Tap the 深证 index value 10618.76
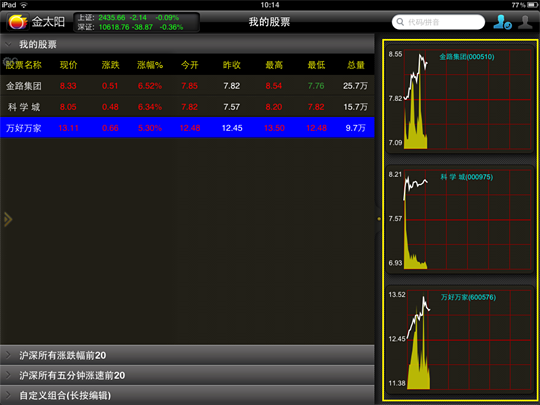 (x=114, y=27)
